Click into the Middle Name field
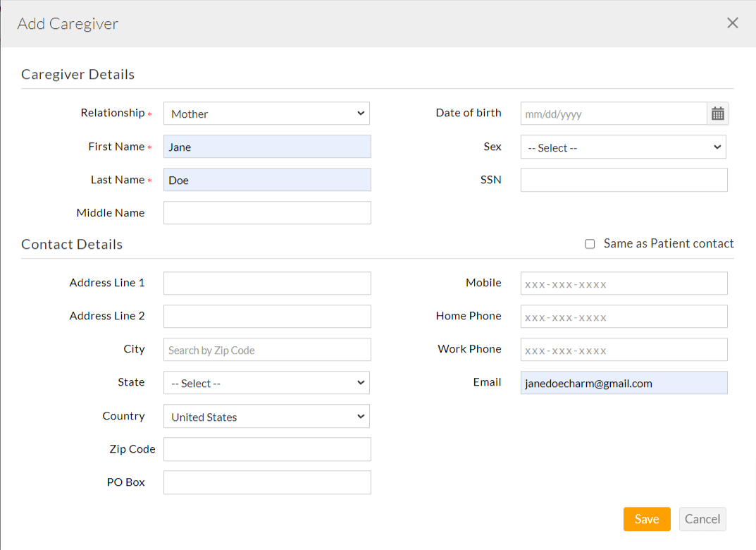This screenshot has height=550, width=756. 267,213
